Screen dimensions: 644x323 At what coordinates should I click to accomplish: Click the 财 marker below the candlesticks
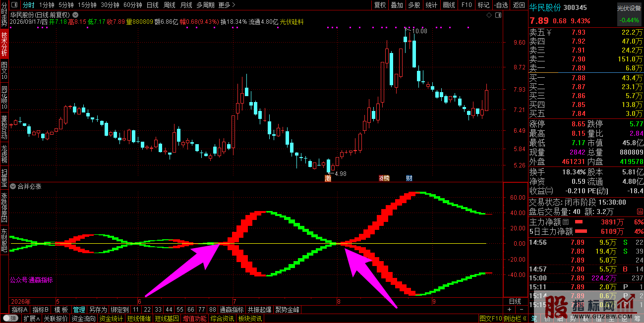409,178
